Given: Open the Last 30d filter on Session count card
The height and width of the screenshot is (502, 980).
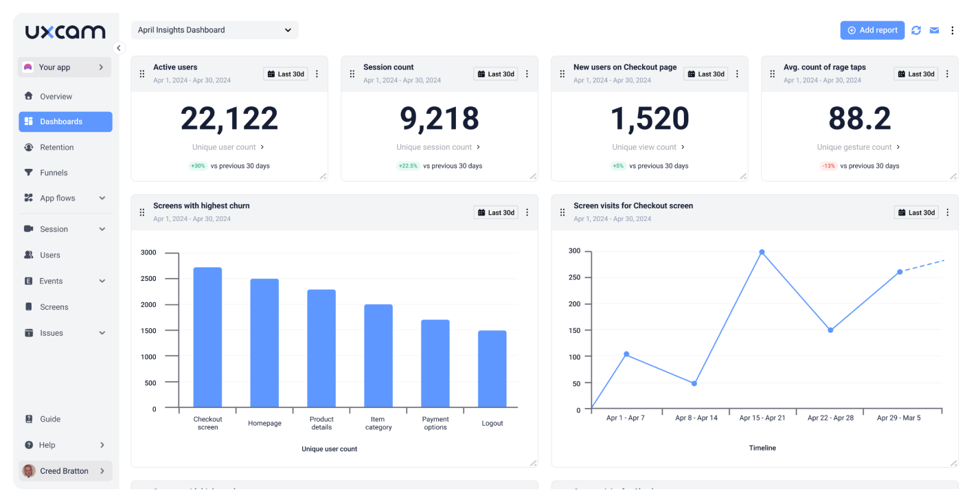Looking at the screenshot, I should pos(496,73).
